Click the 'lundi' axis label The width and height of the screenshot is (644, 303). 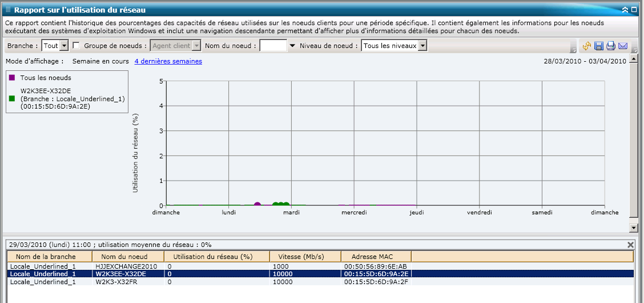point(228,213)
